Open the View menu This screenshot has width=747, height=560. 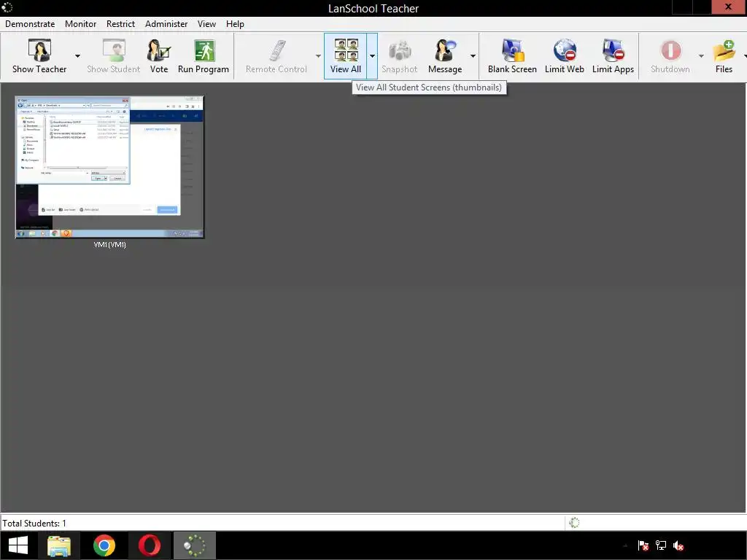pyautogui.click(x=206, y=24)
